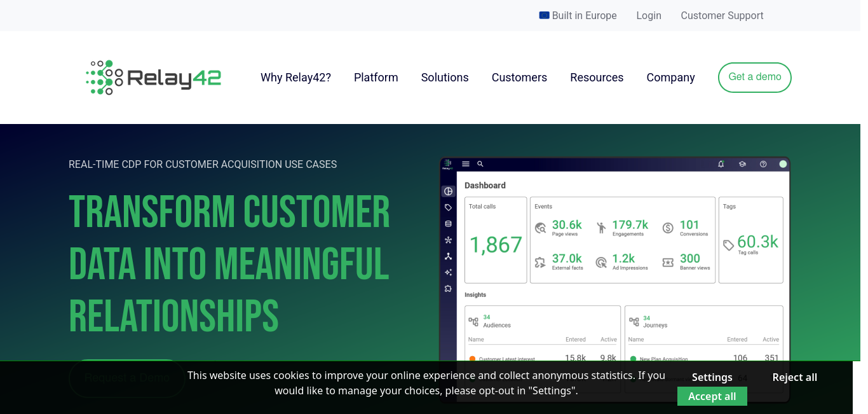The height and width of the screenshot is (414, 868).
Task: Click the EU flag icon
Action: (544, 15)
